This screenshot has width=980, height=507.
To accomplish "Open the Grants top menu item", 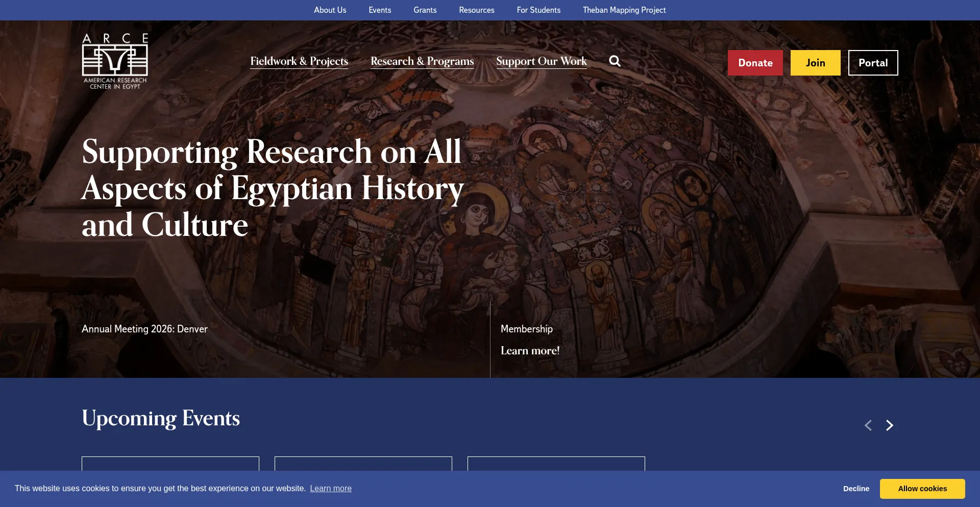I will point(425,10).
